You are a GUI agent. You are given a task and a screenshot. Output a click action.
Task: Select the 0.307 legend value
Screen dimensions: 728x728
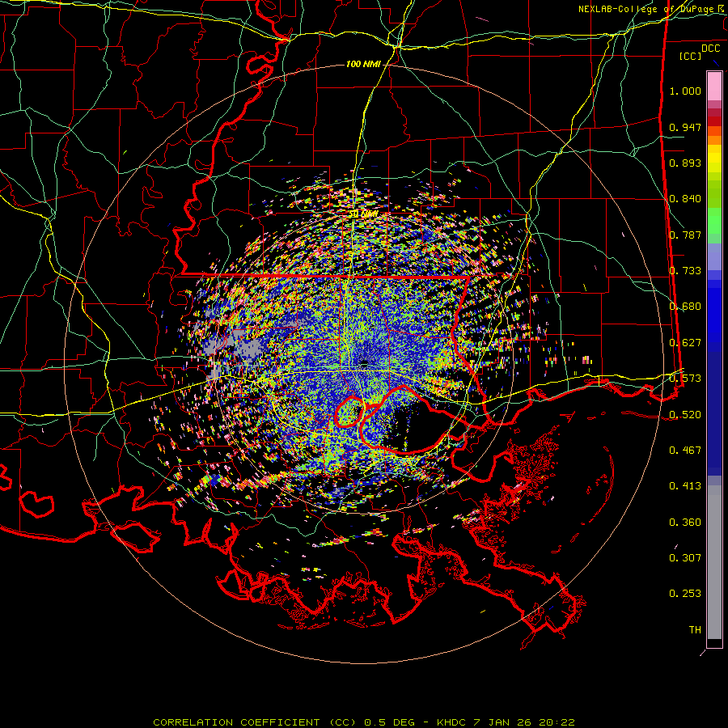point(685,557)
